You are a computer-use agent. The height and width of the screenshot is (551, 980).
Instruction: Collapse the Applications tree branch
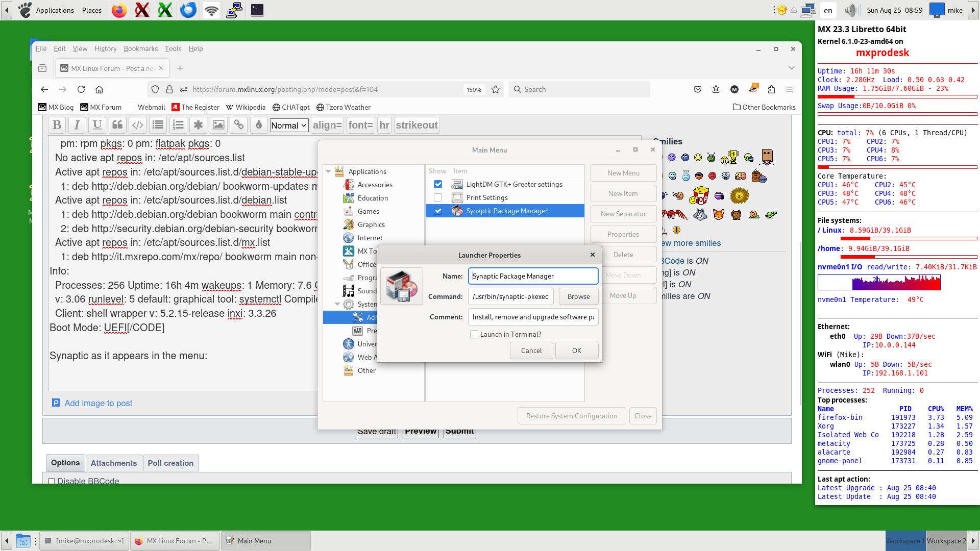click(328, 171)
